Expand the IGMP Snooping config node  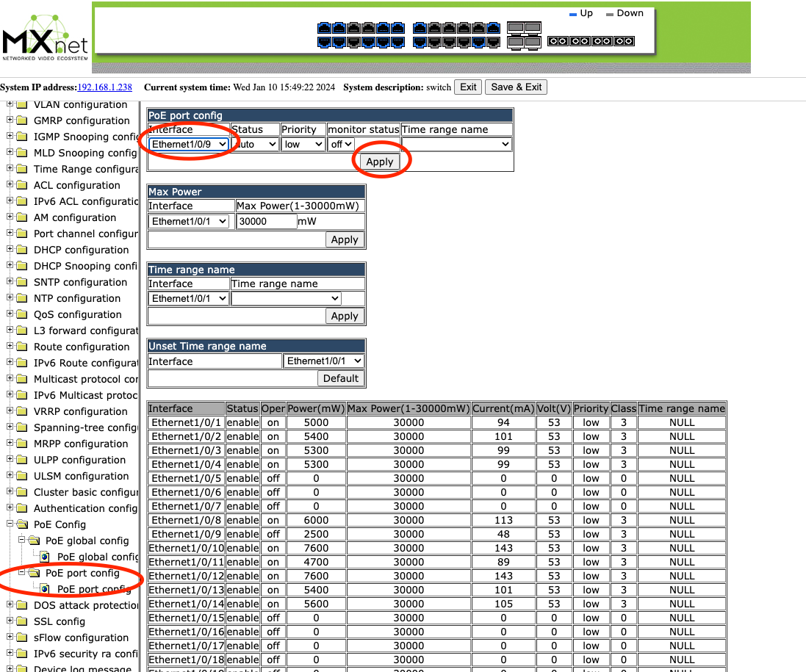click(x=10, y=136)
